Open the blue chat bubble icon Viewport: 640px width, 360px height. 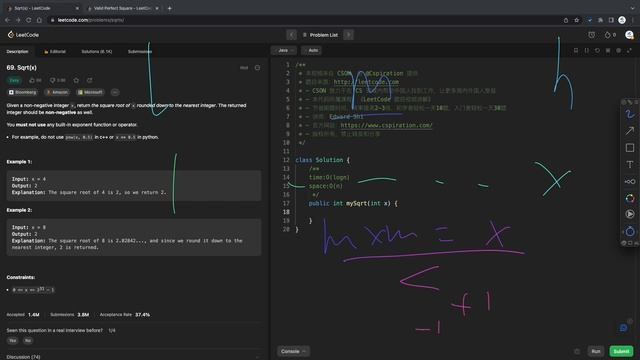pyautogui.click(x=624, y=328)
